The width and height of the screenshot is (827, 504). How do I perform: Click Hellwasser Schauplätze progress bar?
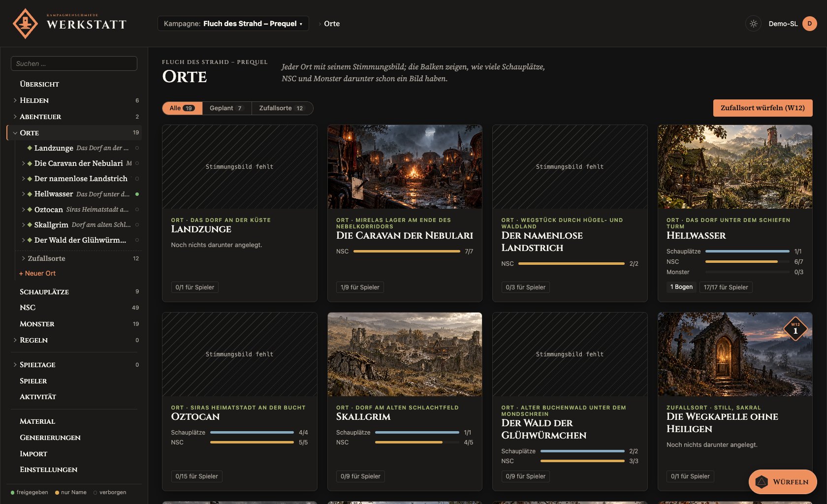point(747,251)
